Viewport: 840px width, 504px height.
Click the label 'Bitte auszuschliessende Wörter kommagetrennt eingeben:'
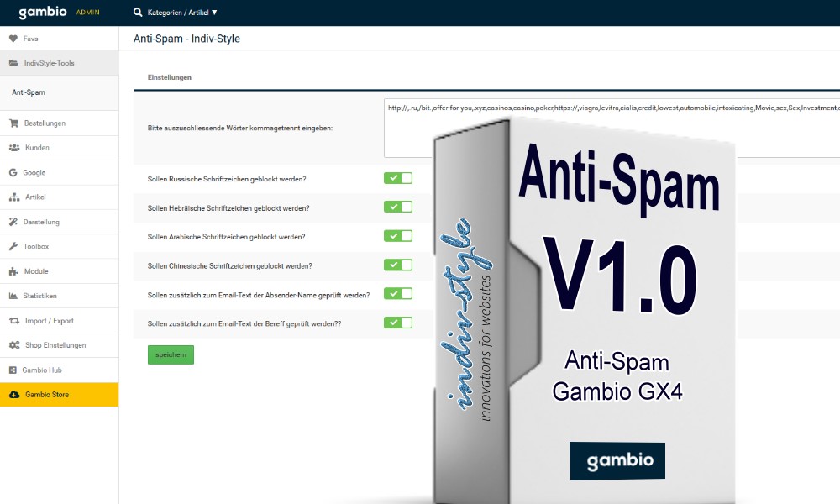pyautogui.click(x=240, y=128)
